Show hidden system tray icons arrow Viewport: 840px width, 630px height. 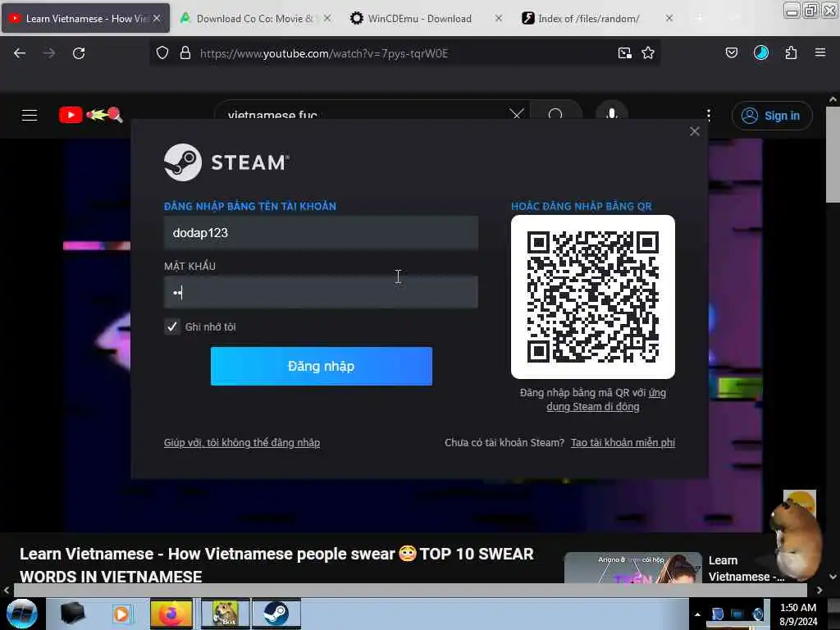(697, 614)
